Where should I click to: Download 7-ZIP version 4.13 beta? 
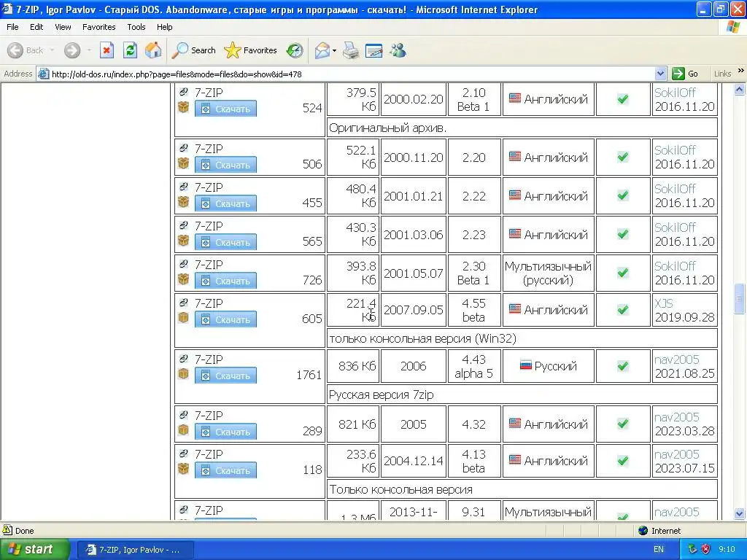[x=225, y=470]
